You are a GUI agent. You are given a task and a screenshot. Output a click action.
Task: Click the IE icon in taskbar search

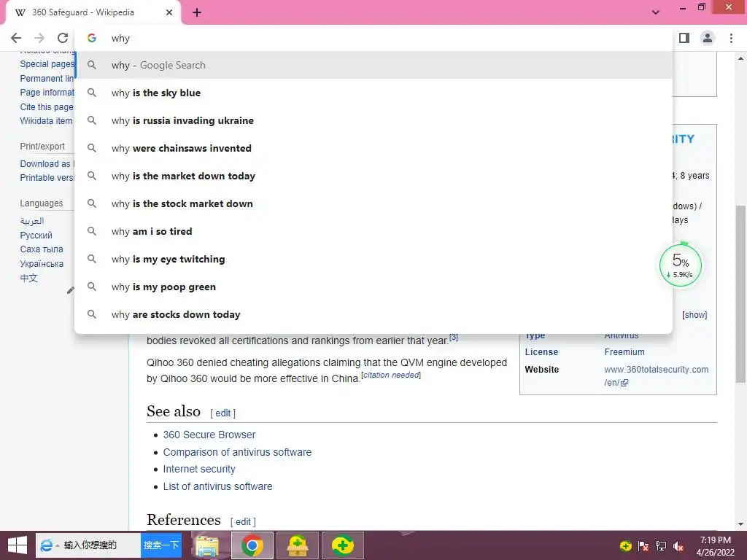point(46,545)
